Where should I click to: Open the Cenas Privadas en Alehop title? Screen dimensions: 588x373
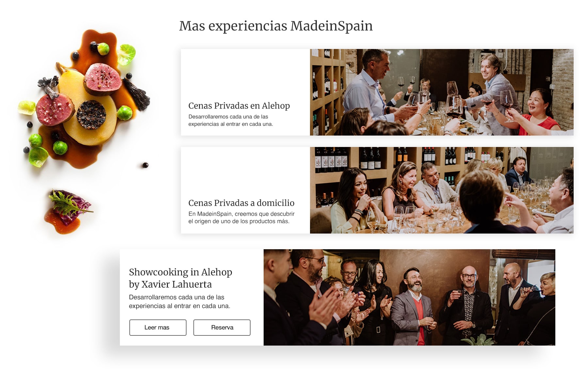[x=239, y=105]
